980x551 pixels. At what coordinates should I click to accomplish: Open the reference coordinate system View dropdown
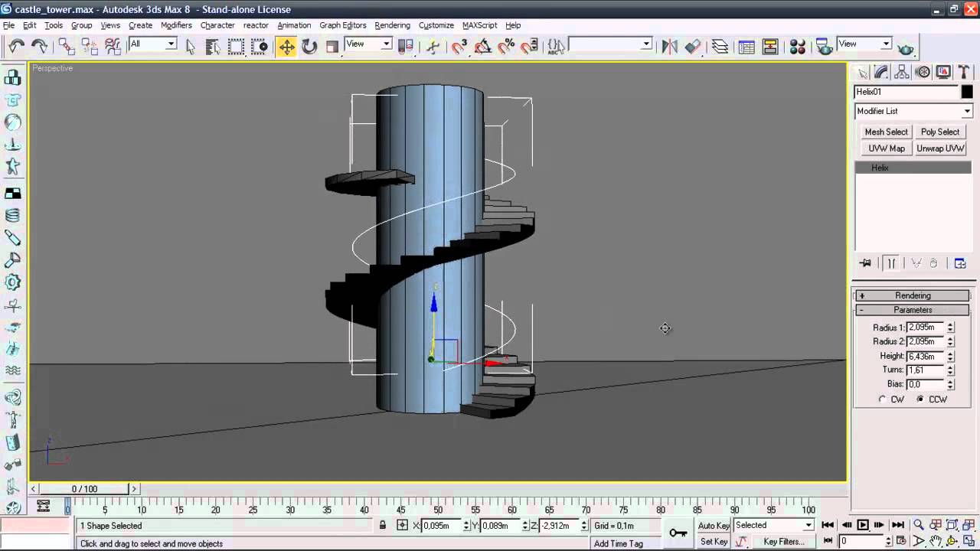click(368, 44)
